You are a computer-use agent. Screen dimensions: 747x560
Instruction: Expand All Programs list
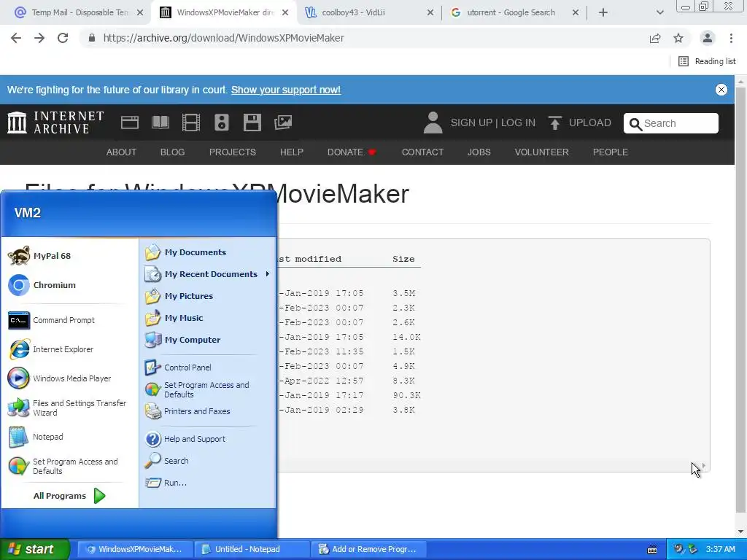[x=69, y=496]
